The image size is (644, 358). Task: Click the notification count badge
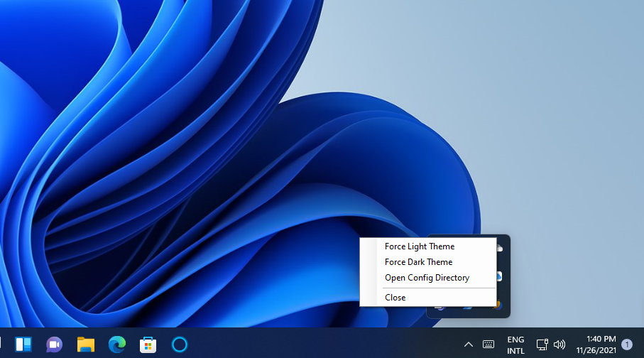click(x=627, y=345)
